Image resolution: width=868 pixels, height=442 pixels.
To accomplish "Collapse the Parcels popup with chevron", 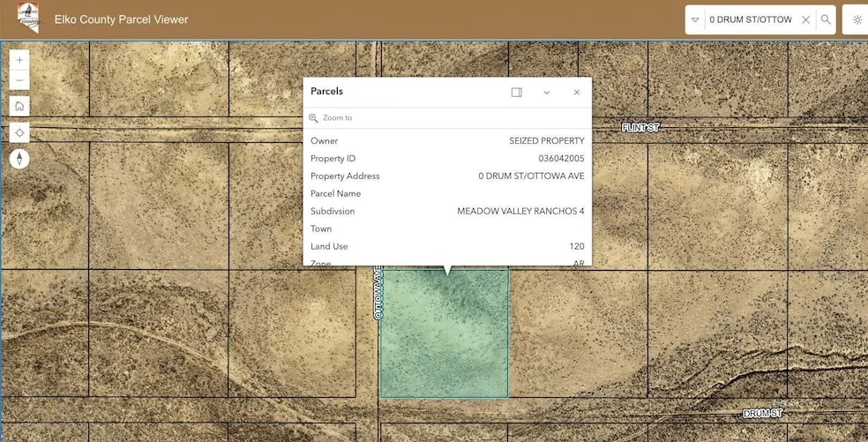I will [547, 92].
